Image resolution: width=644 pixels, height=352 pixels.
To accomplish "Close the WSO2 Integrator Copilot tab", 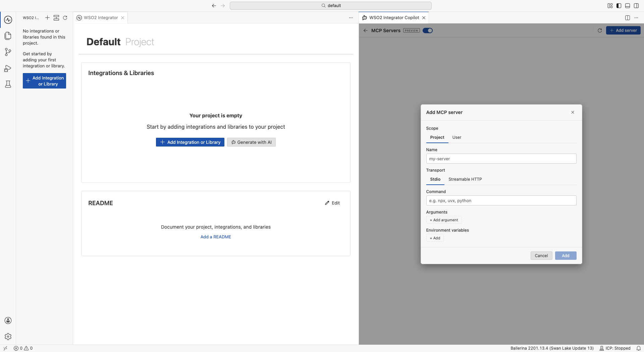I will tap(424, 18).
